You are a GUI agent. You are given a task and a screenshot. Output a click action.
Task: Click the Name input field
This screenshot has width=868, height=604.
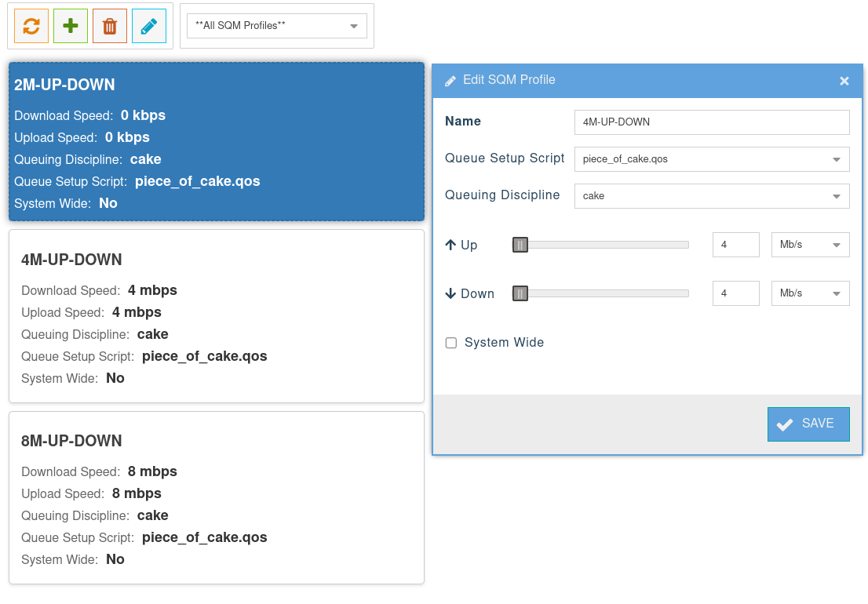[x=711, y=122]
